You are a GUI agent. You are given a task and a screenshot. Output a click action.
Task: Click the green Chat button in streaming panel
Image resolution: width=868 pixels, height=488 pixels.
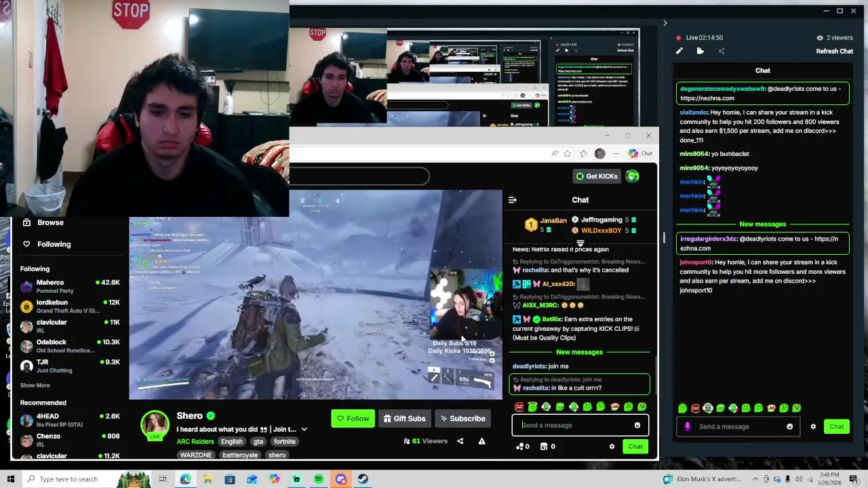[837, 426]
